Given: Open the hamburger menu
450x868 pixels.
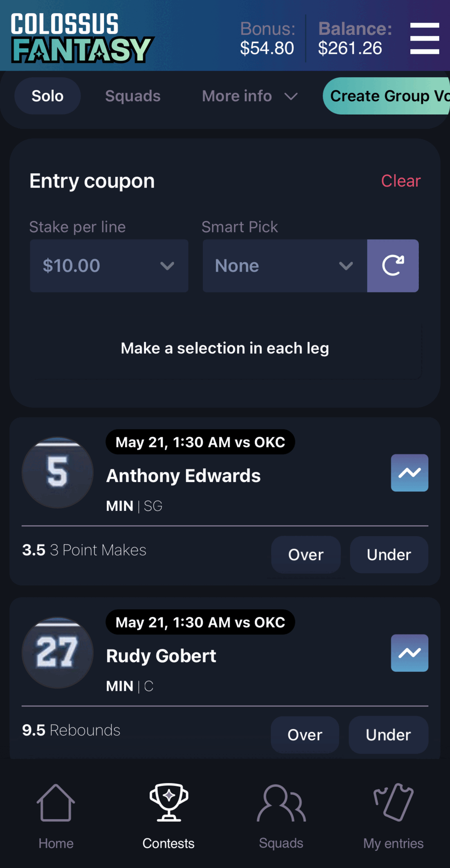Looking at the screenshot, I should coord(424,38).
